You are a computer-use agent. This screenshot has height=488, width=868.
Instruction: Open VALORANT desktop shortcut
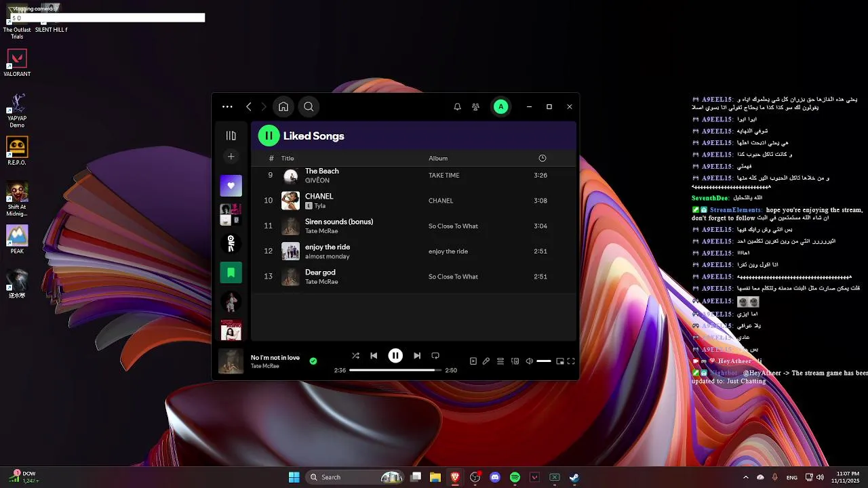point(17,62)
